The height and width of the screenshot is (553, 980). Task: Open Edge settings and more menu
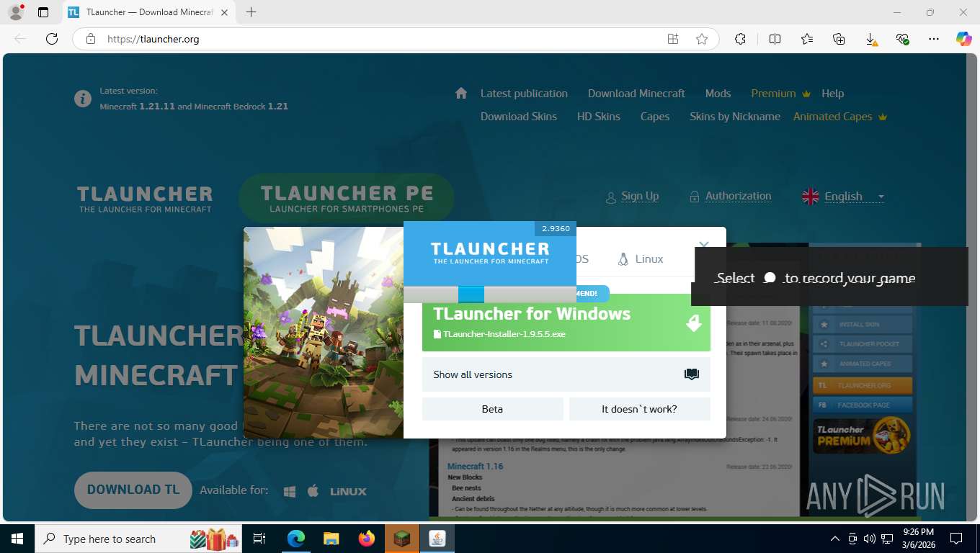(934, 39)
